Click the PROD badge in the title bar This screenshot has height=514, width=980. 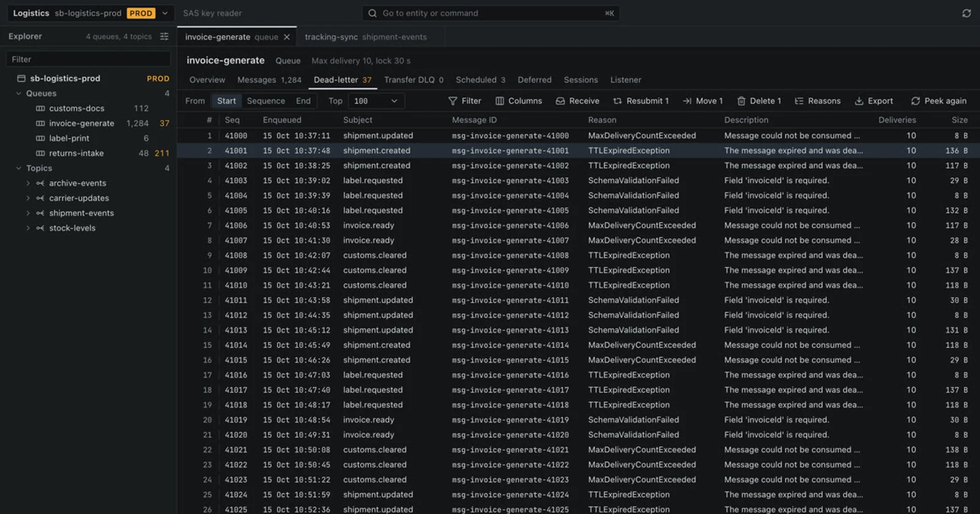141,13
